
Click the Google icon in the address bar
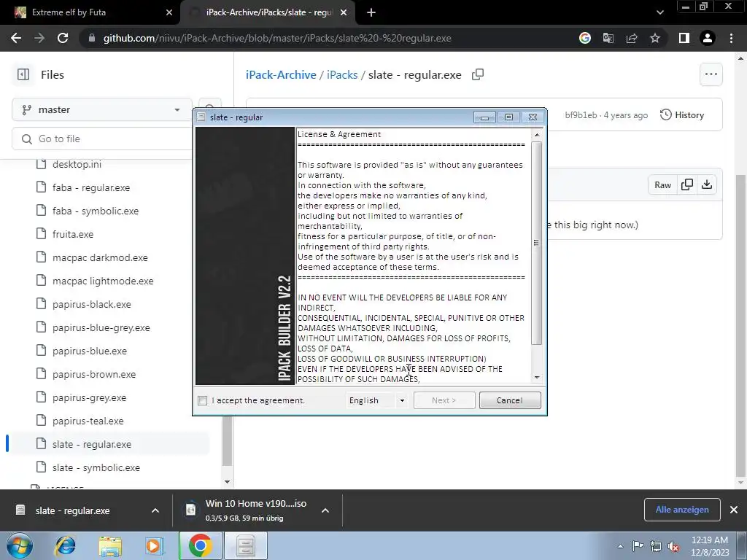[x=585, y=38]
